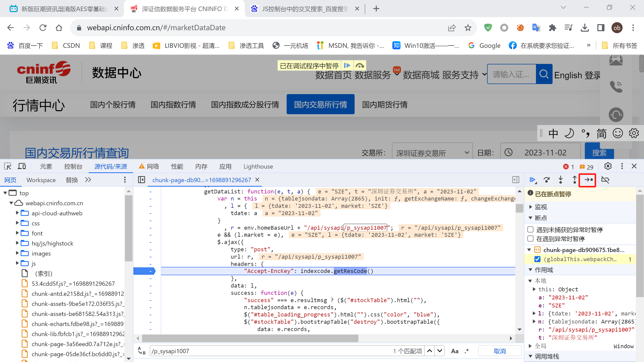This screenshot has width=644, height=362.
Task: Click the English language link
Action: [568, 75]
